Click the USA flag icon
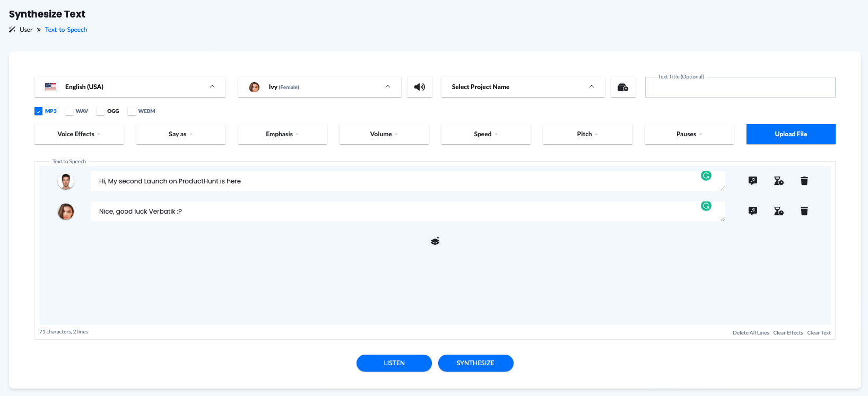Image resolution: width=868 pixels, height=396 pixels. (x=50, y=87)
